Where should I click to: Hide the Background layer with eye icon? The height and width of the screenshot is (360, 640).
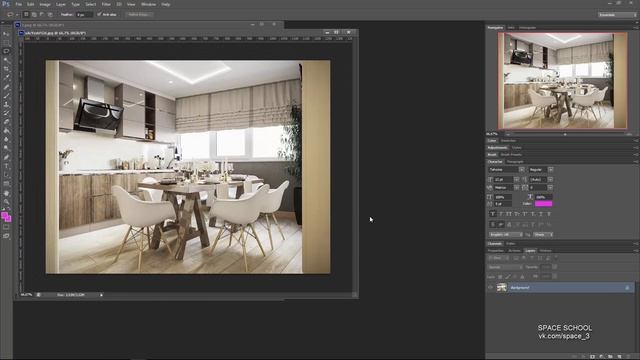coord(491,287)
